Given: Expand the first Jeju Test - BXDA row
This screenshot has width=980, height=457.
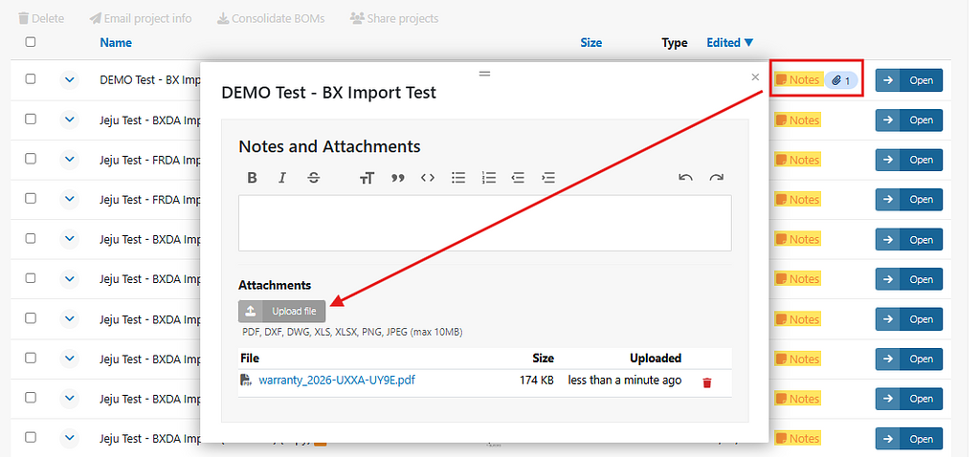Looking at the screenshot, I should click(69, 120).
